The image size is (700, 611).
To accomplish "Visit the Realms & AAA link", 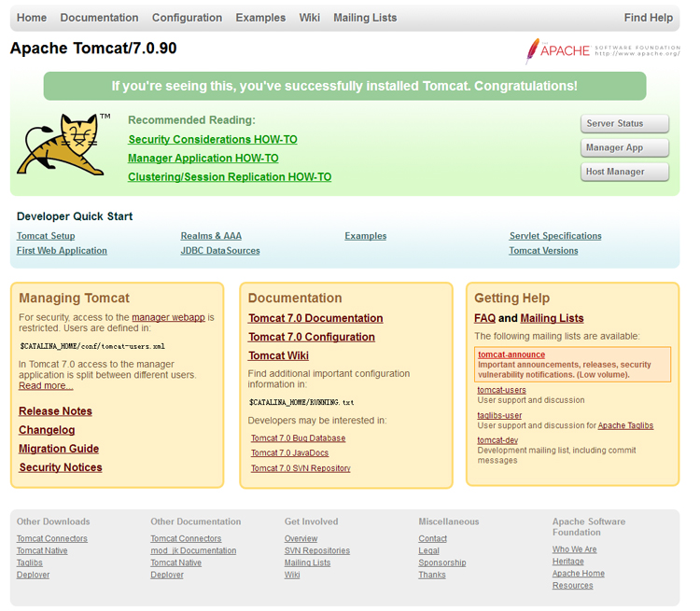I will tap(211, 236).
